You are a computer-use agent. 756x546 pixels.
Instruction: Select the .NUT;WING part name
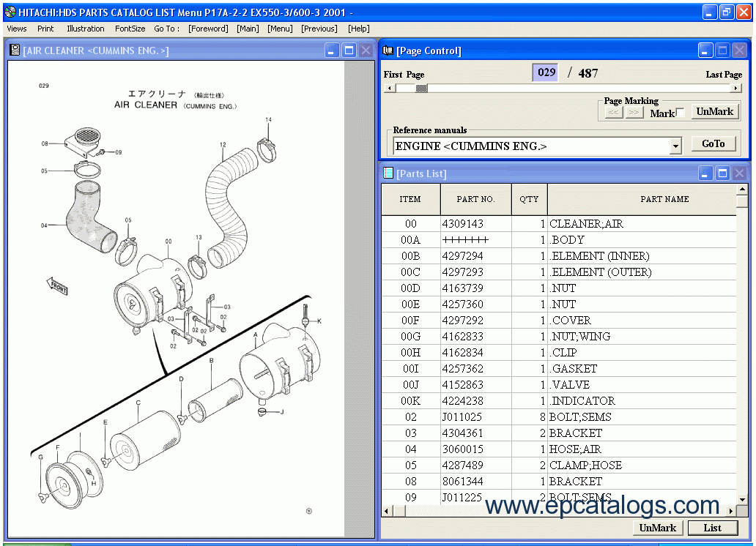580,337
